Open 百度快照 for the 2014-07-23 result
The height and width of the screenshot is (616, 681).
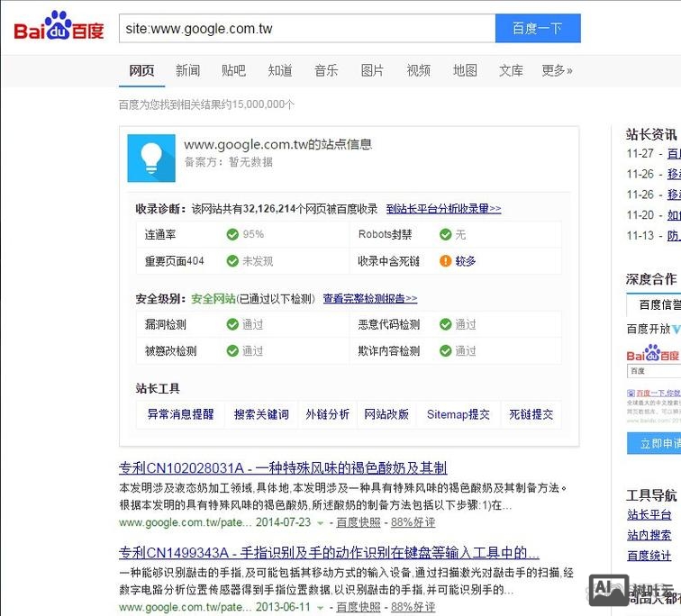tap(359, 522)
